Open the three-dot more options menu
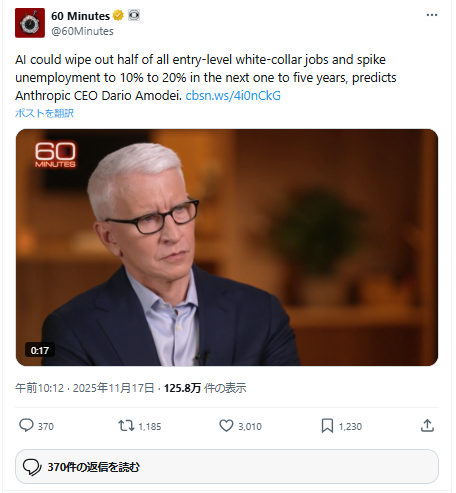Screen dimensions: 456x493 click(x=432, y=15)
